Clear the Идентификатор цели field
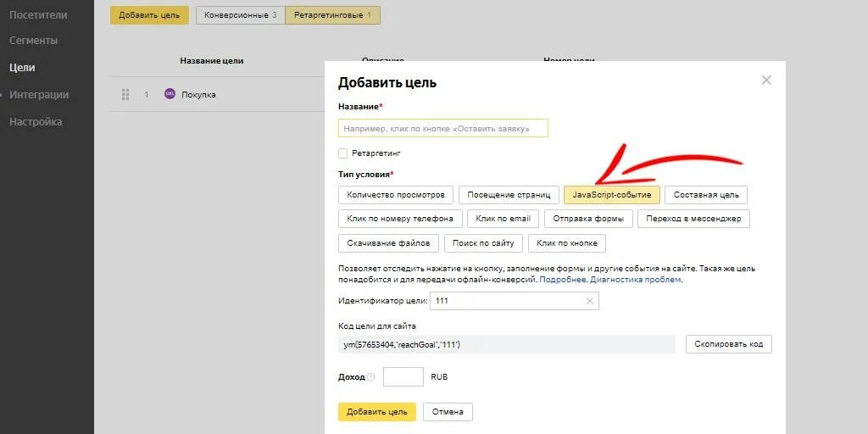Viewport: 868px width, 434px height. (590, 301)
